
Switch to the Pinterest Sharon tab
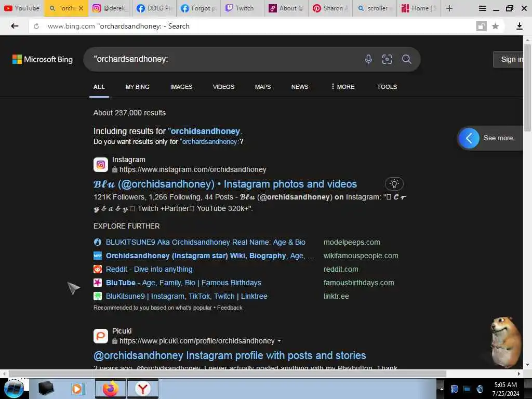tap(330, 8)
